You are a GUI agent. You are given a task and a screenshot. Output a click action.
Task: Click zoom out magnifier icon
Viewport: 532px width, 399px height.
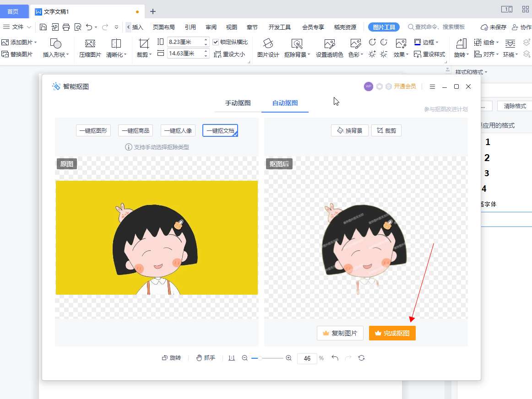click(244, 358)
